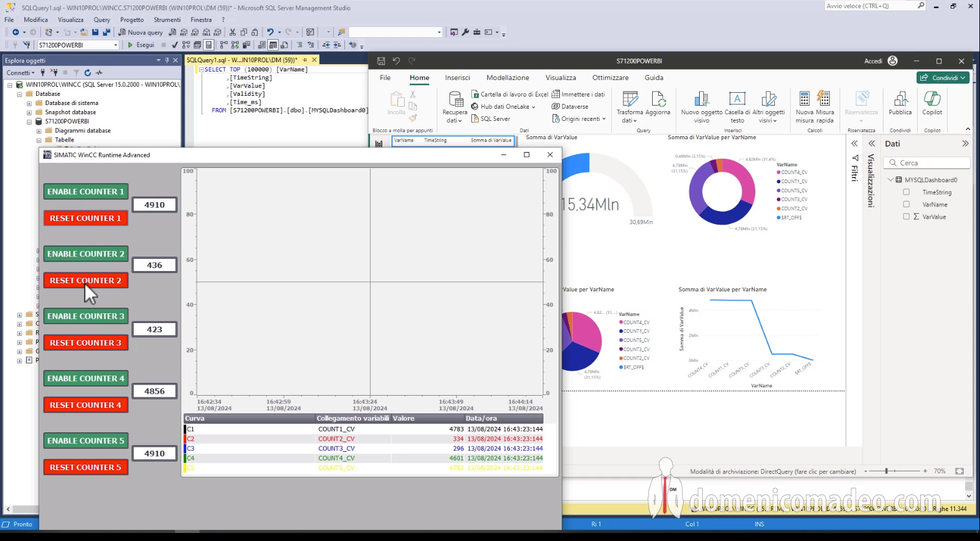
Task: Click the fit-to-page icon beside 70%
Action: 959,471
